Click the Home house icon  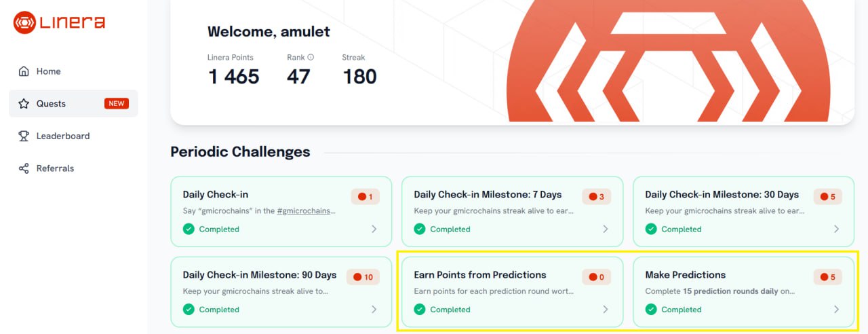(x=24, y=71)
